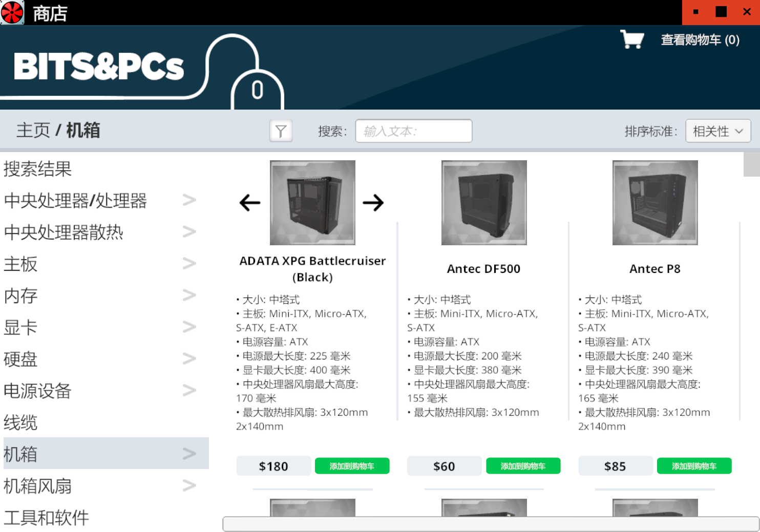This screenshot has width=760, height=532.
Task: Close the 商店 window
Action: pos(747,12)
